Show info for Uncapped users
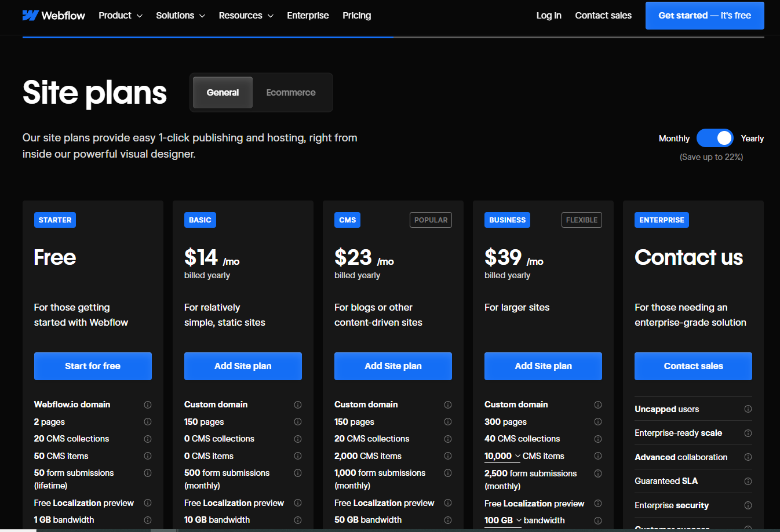The image size is (780, 532). coord(748,409)
